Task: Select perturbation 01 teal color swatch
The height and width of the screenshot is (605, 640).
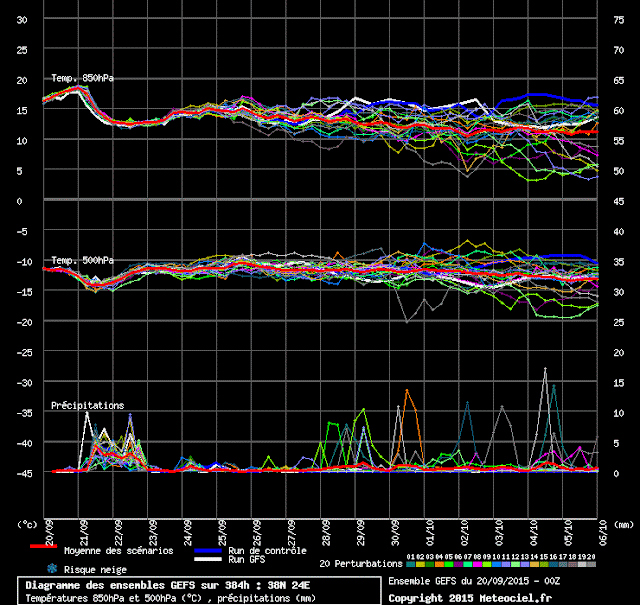Action: pos(411,564)
